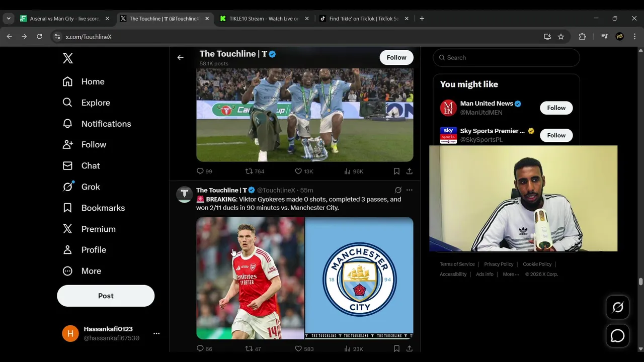Open the Manchester City crest image
The image size is (644, 362).
point(359,278)
